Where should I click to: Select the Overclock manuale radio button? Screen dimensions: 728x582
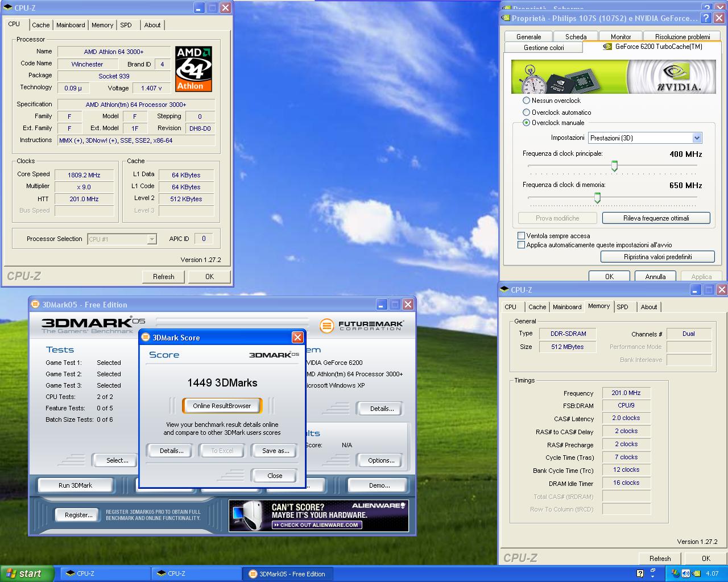[527, 123]
